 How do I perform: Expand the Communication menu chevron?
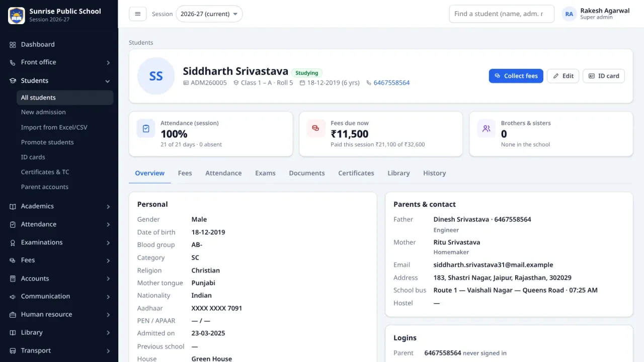pyautogui.click(x=108, y=297)
